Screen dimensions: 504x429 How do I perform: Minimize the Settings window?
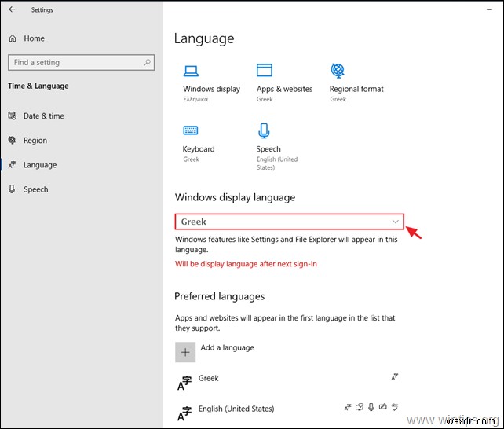click(490, 10)
